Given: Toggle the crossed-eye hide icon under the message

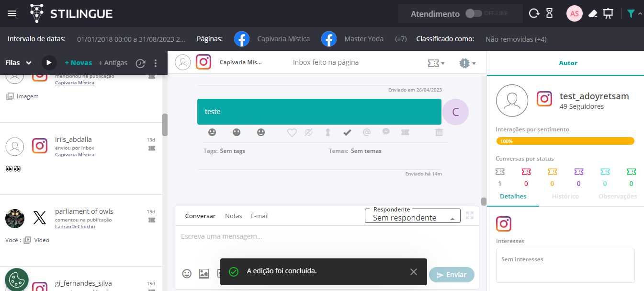Looking at the screenshot, I should (309, 132).
